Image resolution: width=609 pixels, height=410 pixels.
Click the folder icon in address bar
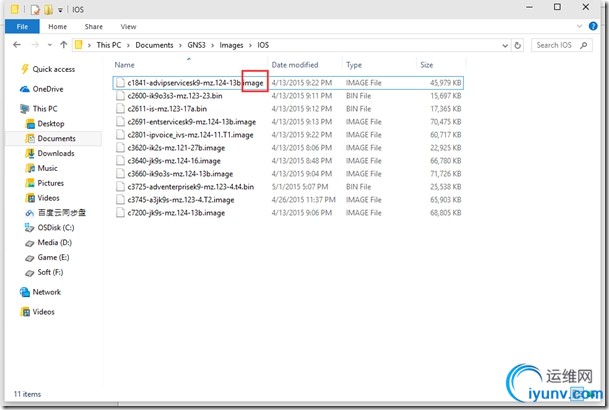pyautogui.click(x=78, y=45)
